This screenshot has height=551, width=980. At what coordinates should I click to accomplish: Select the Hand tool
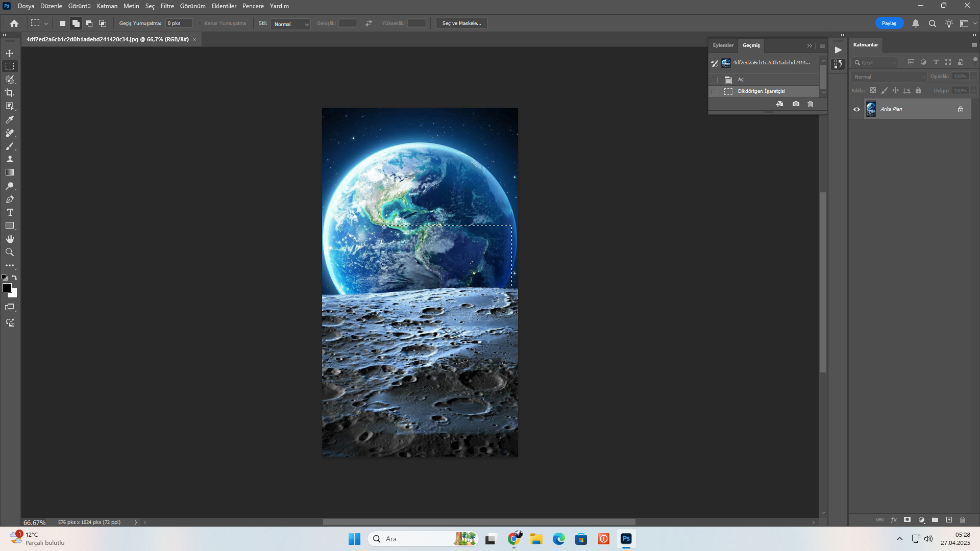click(x=10, y=239)
